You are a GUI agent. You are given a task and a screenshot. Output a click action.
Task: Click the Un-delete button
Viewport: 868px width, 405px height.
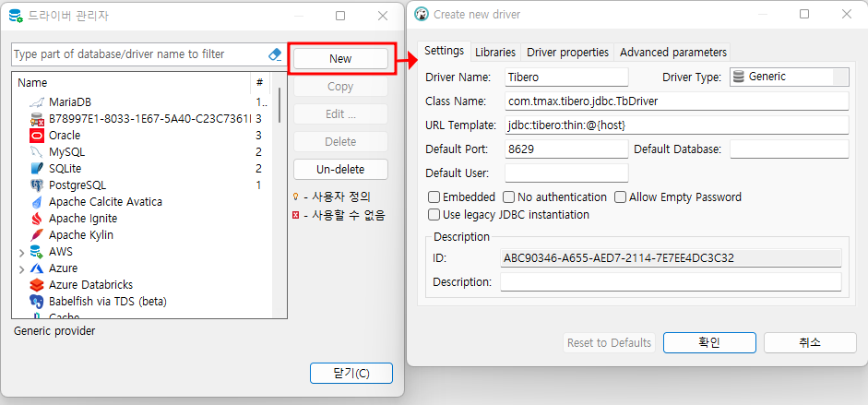pyautogui.click(x=340, y=170)
